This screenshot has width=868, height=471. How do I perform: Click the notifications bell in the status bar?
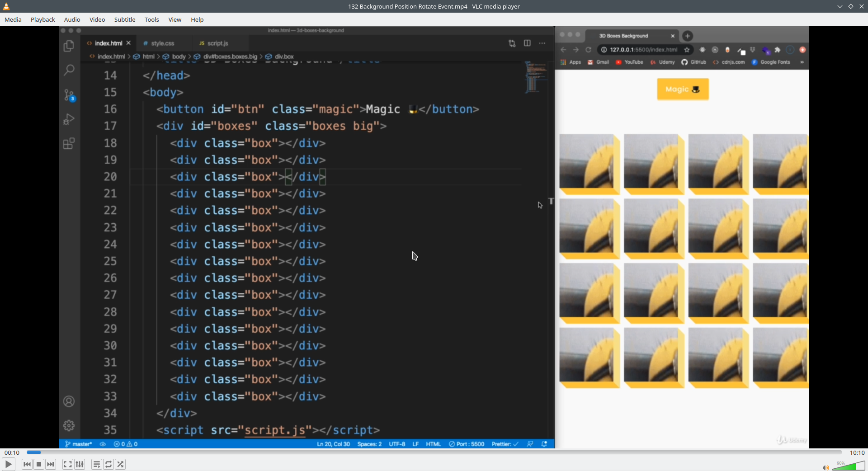click(x=544, y=444)
